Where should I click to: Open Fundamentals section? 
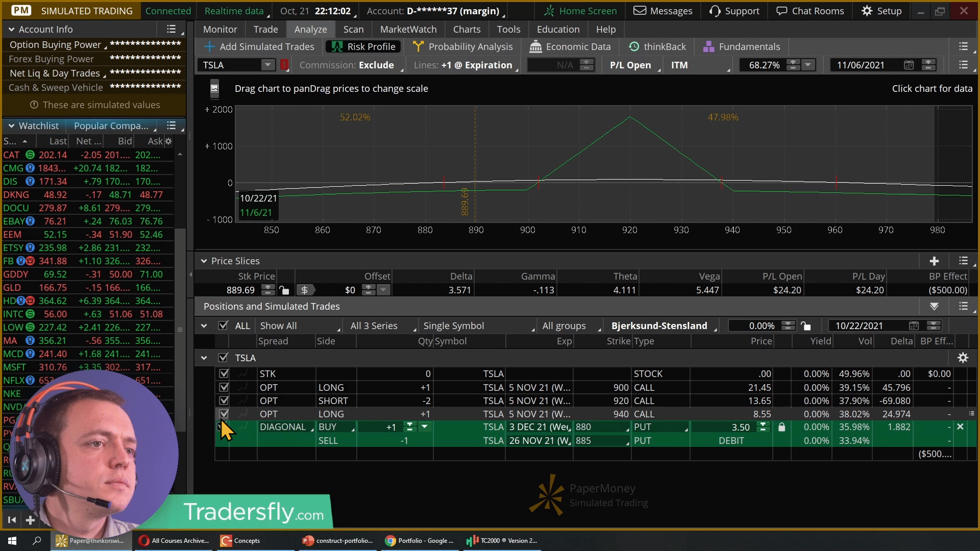pyautogui.click(x=741, y=46)
